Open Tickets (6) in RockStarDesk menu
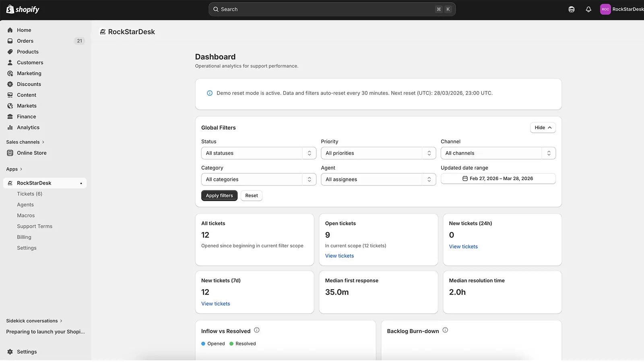Screen dimensions: 644x362 pyautogui.click(x=29, y=194)
